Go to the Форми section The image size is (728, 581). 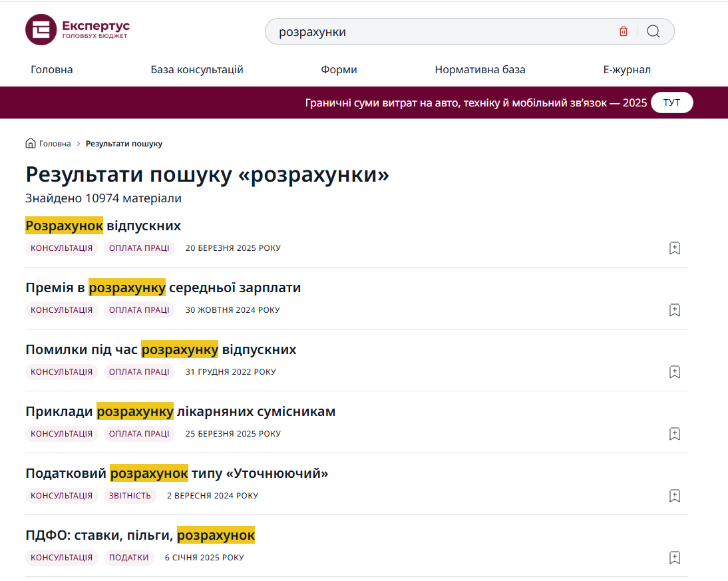[339, 69]
